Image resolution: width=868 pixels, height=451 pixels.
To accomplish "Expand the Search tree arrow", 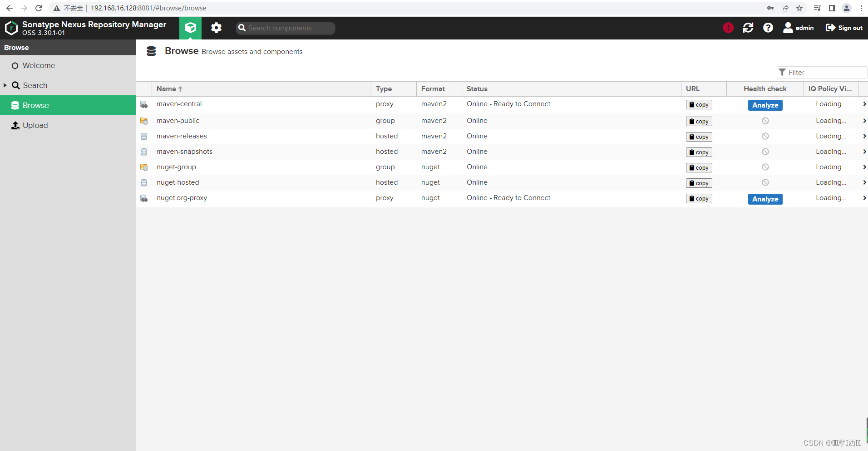I will coord(5,85).
